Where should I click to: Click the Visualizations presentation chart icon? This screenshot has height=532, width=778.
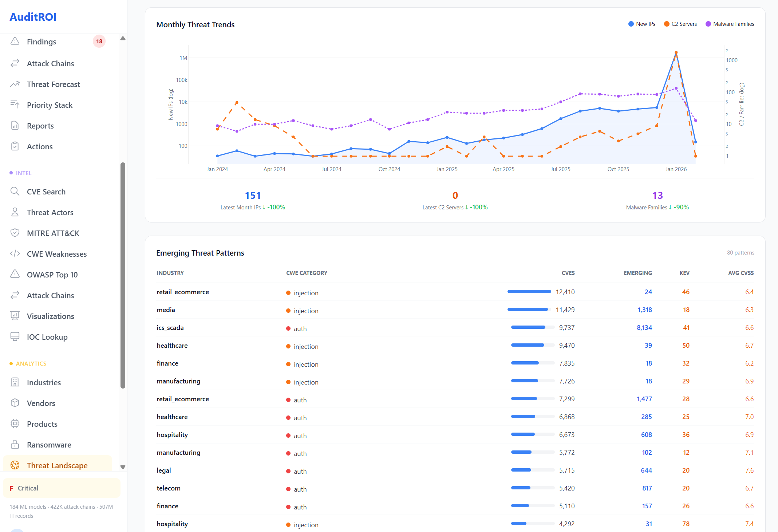[15, 316]
